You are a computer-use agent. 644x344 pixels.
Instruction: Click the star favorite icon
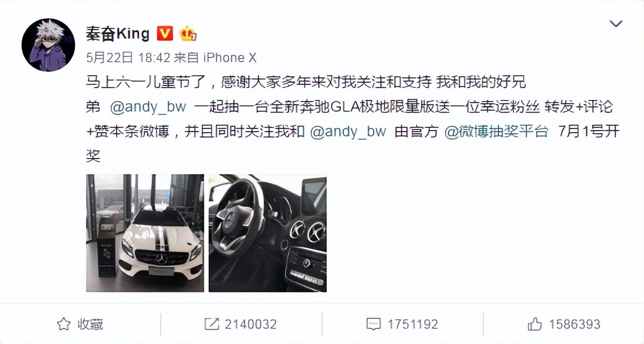[63, 324]
